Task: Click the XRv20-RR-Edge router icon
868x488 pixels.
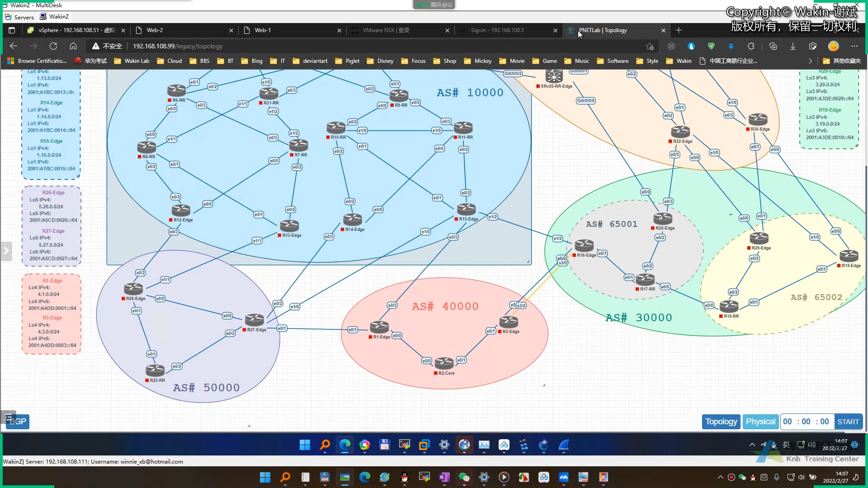Action: point(554,76)
